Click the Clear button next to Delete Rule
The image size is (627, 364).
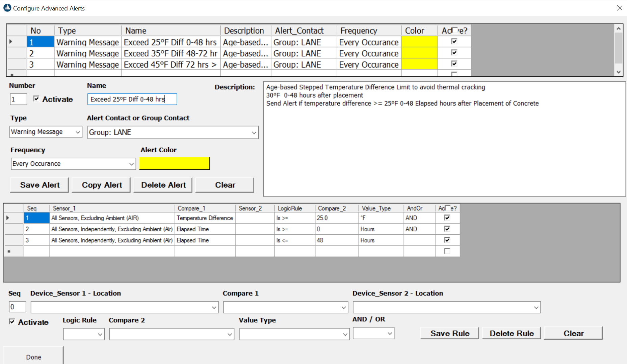(573, 333)
